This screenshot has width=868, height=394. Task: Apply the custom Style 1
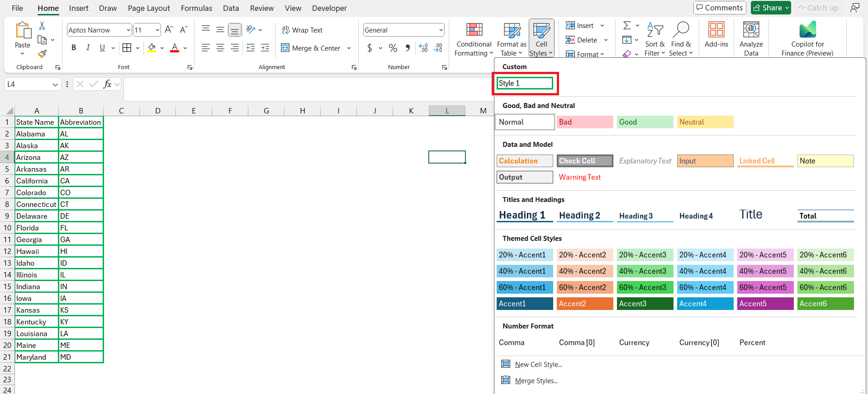point(525,83)
